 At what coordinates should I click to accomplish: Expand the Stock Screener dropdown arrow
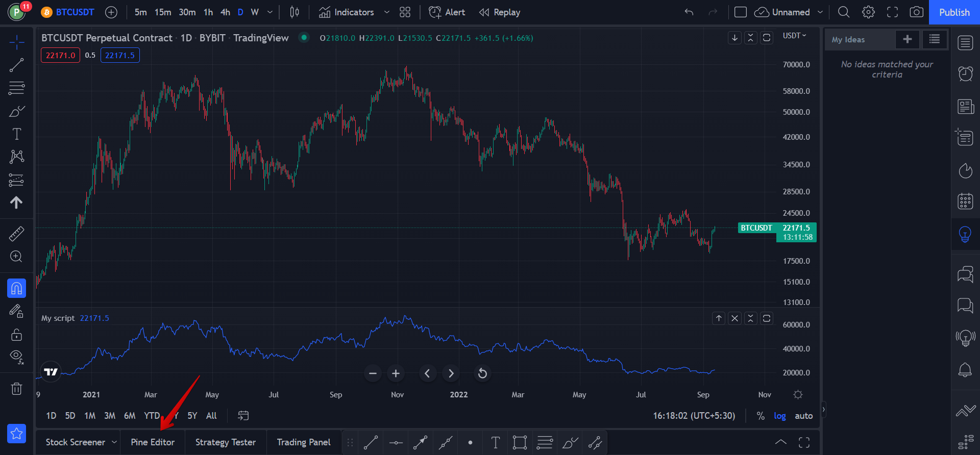click(x=114, y=442)
